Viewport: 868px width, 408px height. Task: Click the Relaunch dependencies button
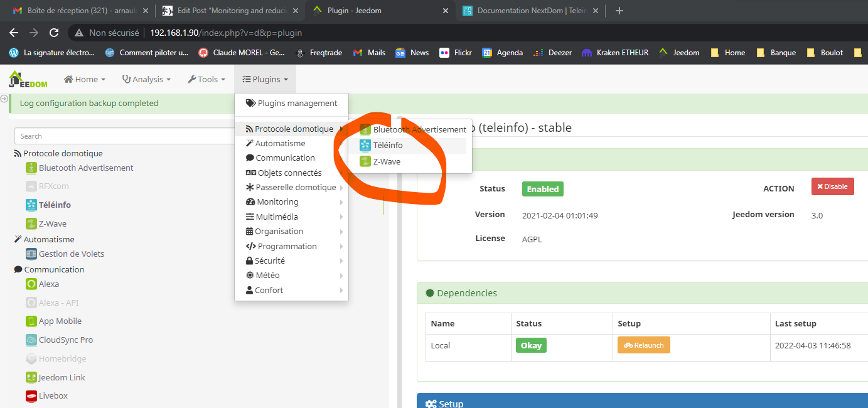[644, 345]
